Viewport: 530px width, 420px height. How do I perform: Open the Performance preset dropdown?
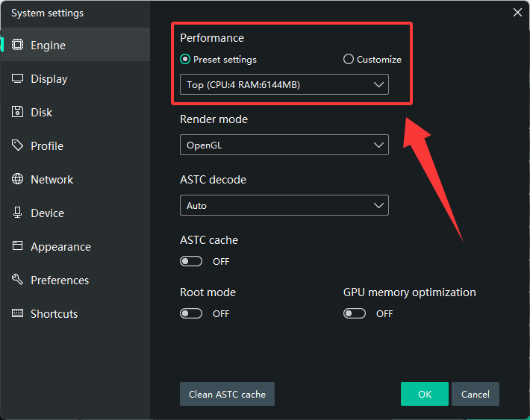coord(284,85)
